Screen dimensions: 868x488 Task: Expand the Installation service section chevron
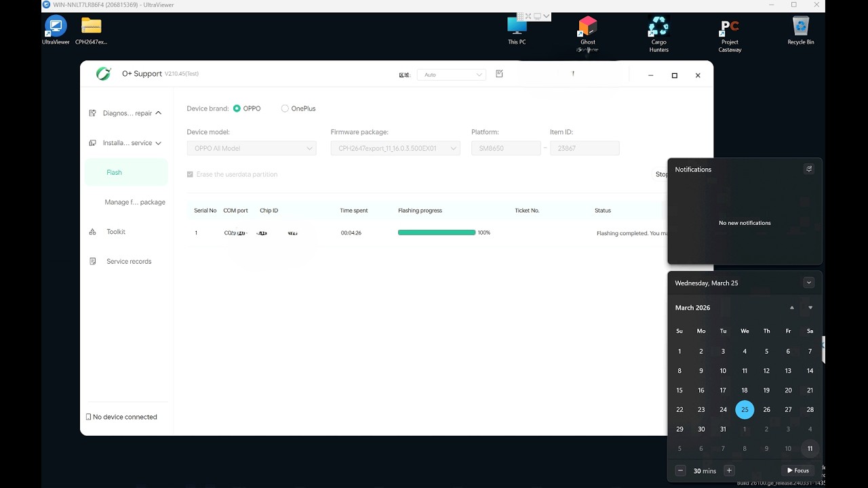pos(159,143)
